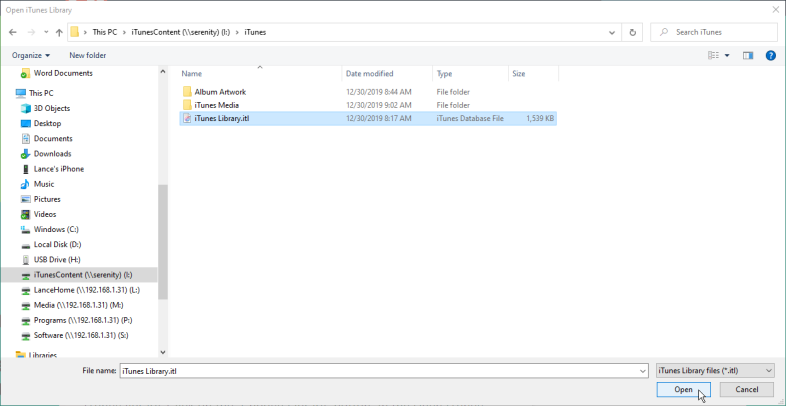Click the navigation pane scrollbar thumb
Viewport: 786px width, 406px height.
pyautogui.click(x=162, y=242)
